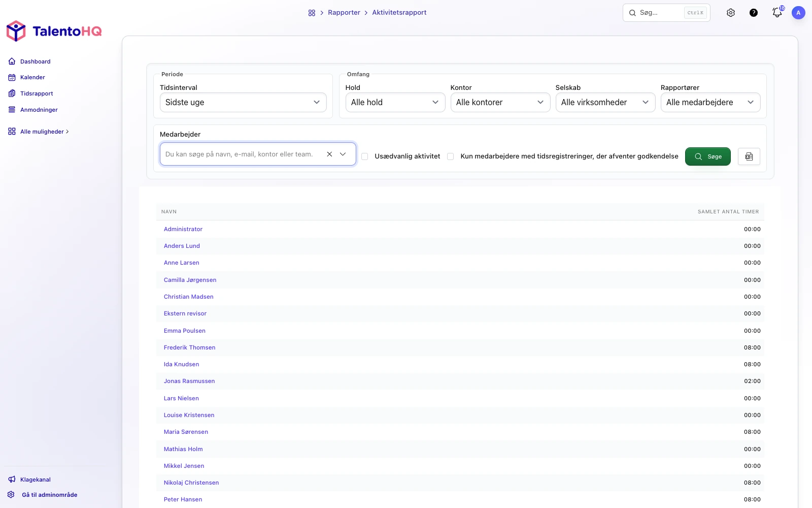Click the magnifier icon in the Søg box
This screenshot has width=812, height=508.
[x=632, y=13]
